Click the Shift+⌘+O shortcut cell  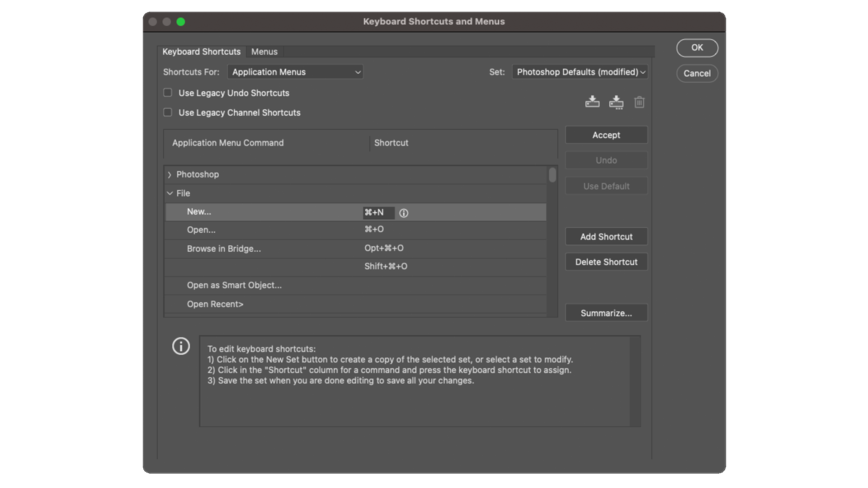click(386, 267)
